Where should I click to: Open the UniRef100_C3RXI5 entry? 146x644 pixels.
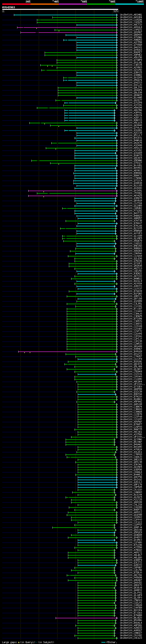point(131,65)
